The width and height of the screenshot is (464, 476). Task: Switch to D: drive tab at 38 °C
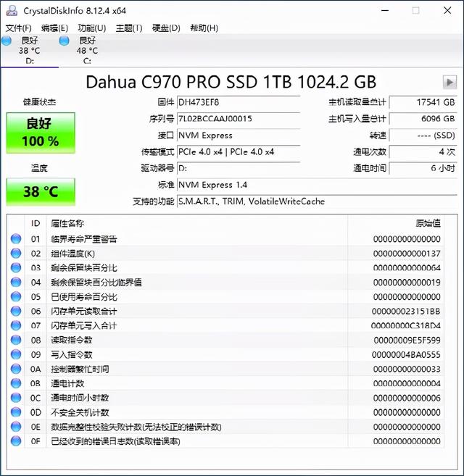30,50
